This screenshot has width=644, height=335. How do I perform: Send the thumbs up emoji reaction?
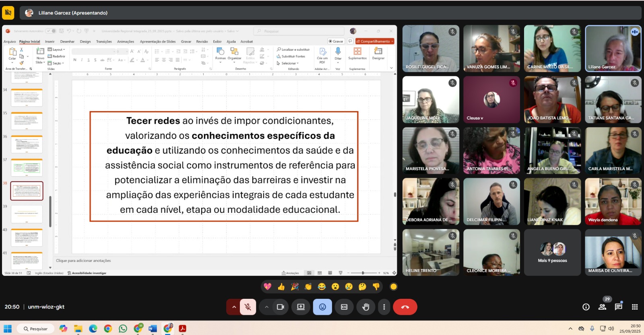(281, 287)
